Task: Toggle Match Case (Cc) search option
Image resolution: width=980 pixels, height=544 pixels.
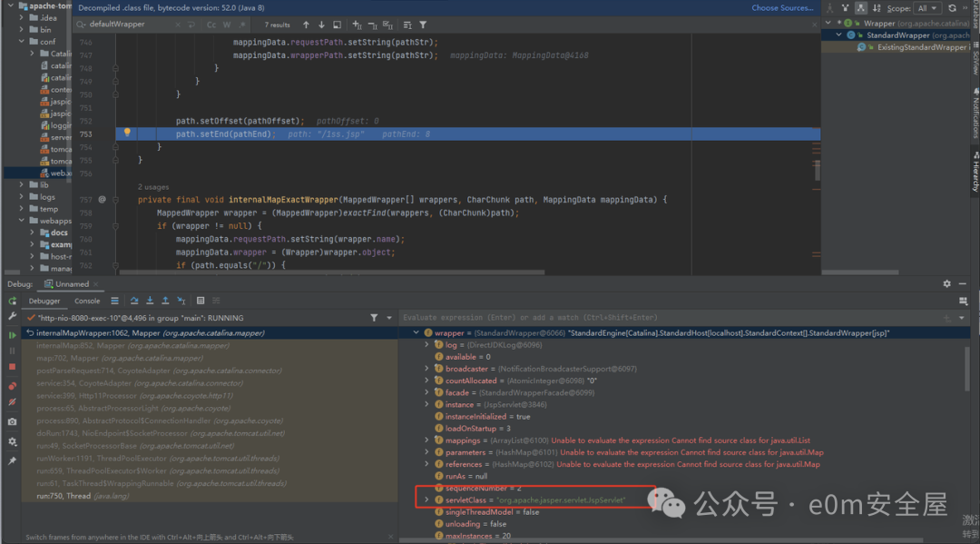Action: (211, 25)
